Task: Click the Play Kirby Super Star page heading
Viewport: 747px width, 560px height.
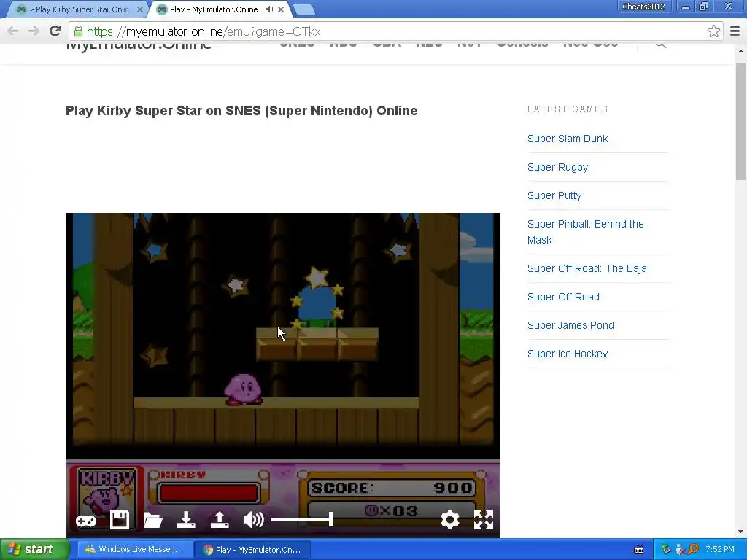Action: 241,111
